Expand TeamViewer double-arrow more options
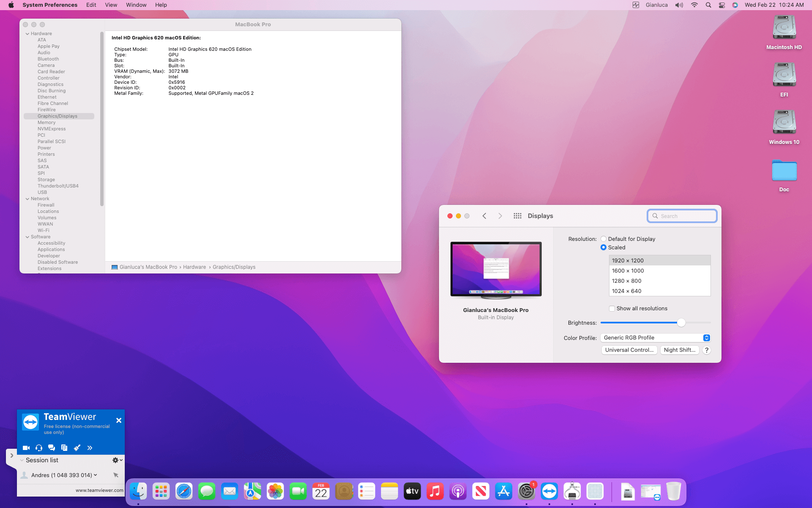The image size is (812, 508). 90,447
